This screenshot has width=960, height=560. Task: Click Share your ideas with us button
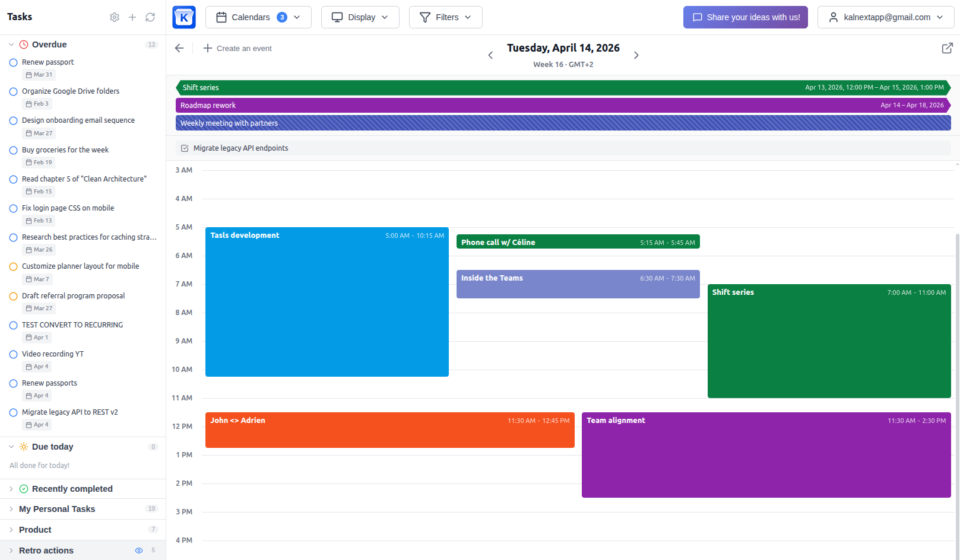tap(745, 17)
